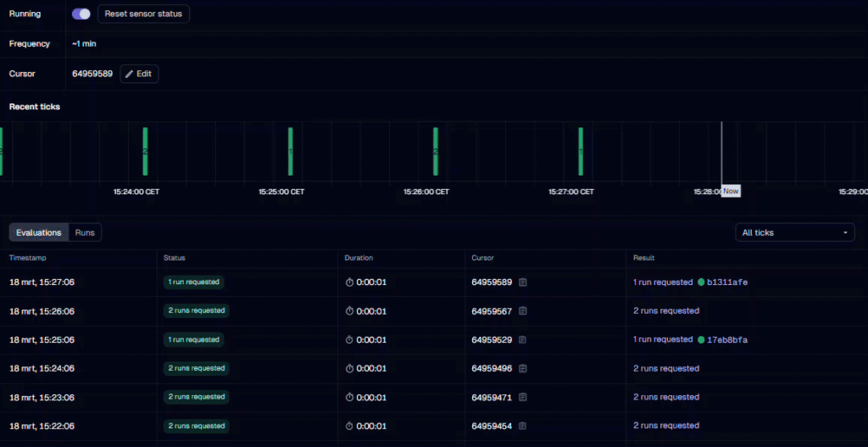The image size is (868, 447).
Task: Click the pencil icon to edit cursor
Action: (x=130, y=74)
